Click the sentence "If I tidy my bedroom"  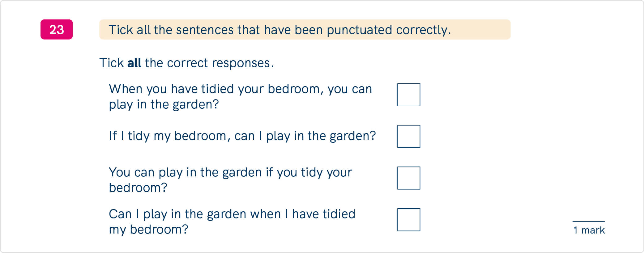click(242, 136)
